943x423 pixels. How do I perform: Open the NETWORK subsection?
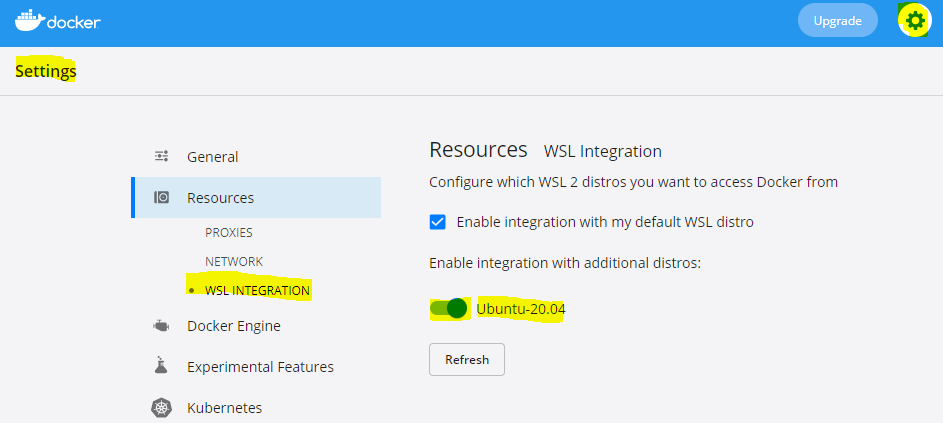tap(234, 261)
